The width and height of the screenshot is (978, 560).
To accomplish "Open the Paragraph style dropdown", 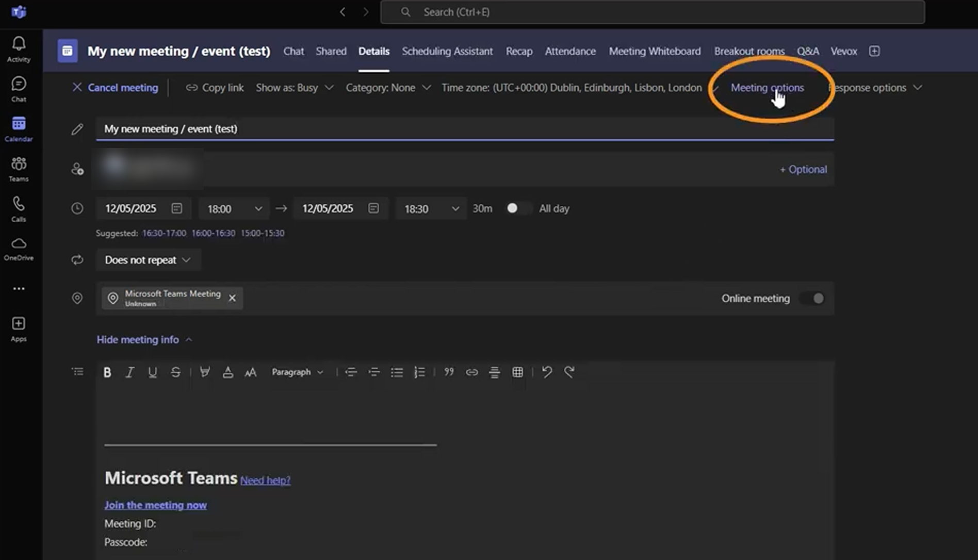I will click(298, 372).
